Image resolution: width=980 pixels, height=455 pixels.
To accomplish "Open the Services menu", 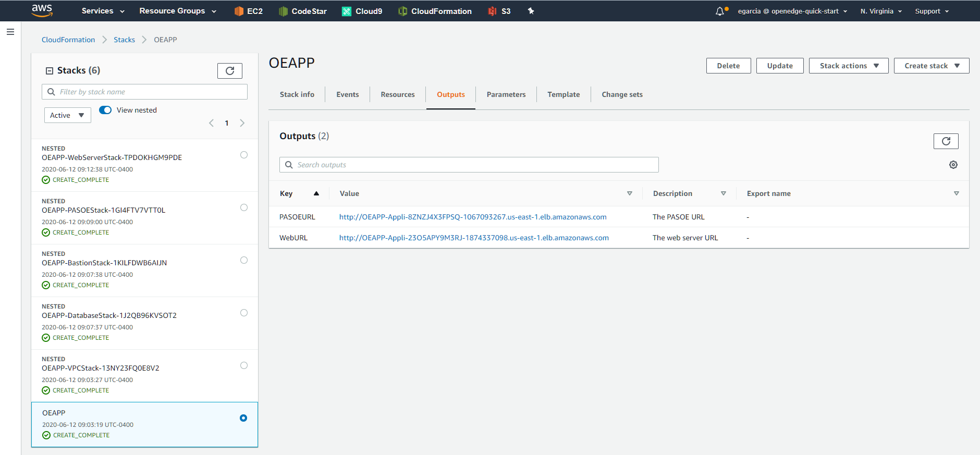I will click(x=103, y=11).
